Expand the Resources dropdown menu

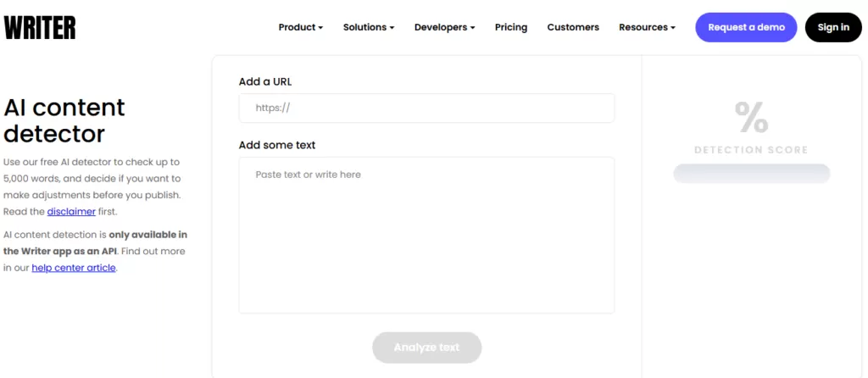(x=647, y=27)
